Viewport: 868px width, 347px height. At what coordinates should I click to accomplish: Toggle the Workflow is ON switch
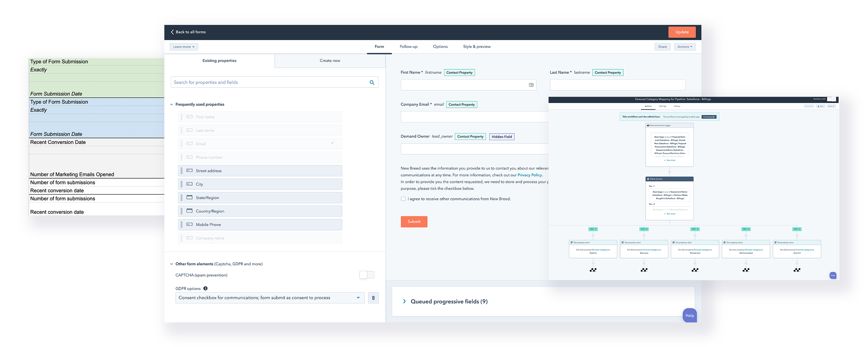pos(832,99)
